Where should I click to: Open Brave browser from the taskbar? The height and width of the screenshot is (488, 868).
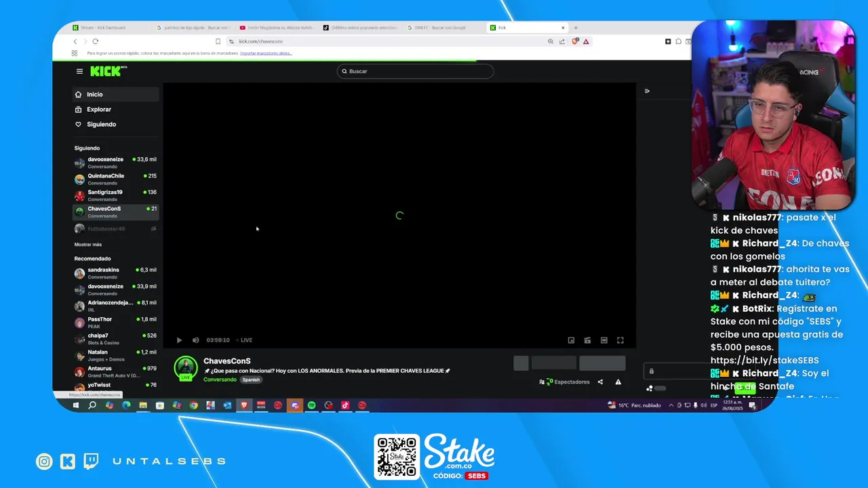(x=244, y=405)
